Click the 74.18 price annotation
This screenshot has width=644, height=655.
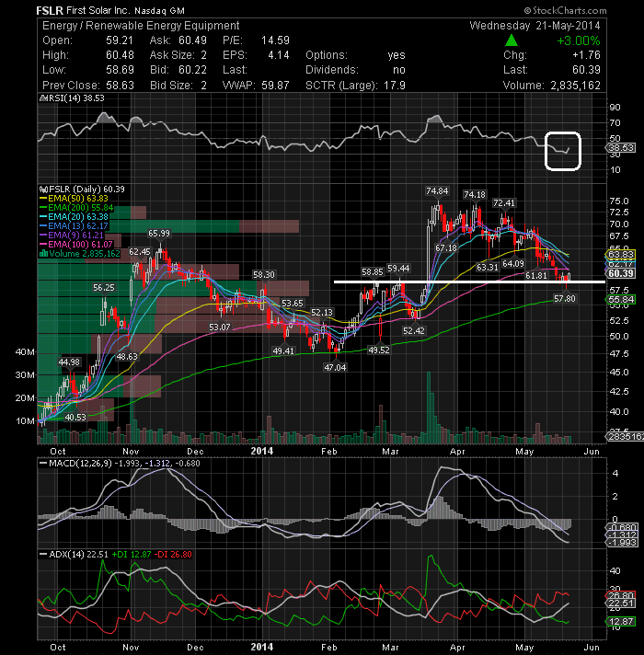tap(475, 195)
